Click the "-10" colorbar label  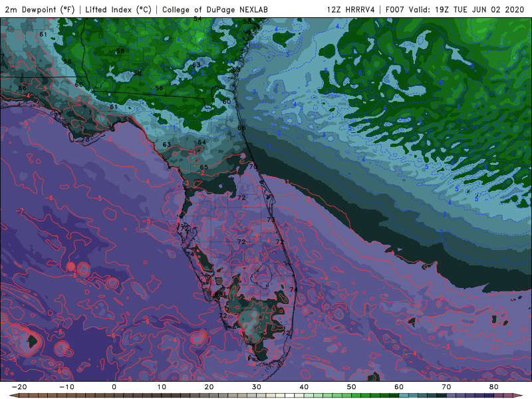66,387
